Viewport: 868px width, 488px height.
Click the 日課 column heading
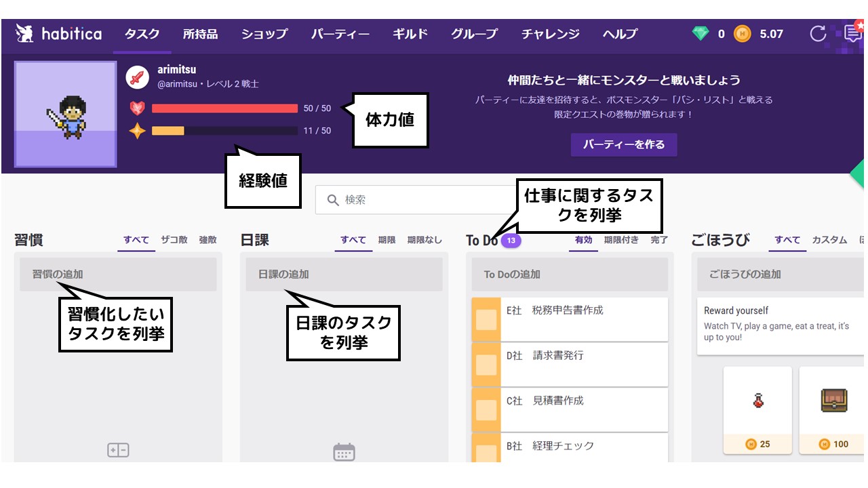254,240
